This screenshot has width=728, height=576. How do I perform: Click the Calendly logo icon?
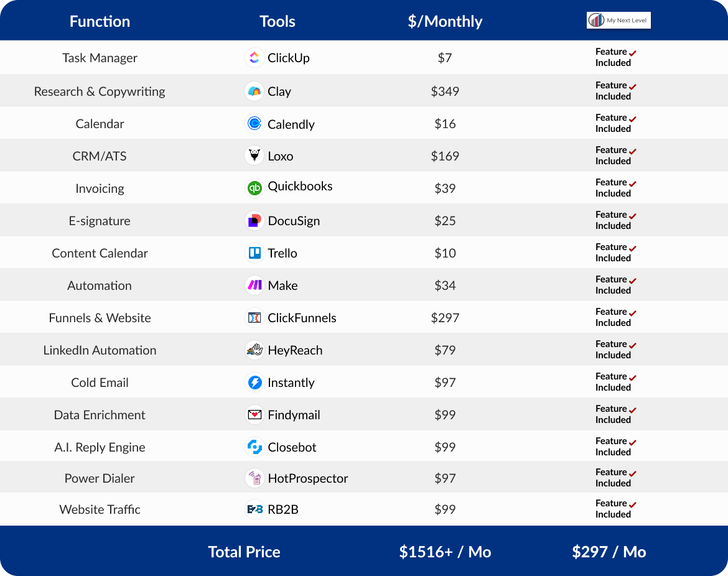(x=254, y=124)
